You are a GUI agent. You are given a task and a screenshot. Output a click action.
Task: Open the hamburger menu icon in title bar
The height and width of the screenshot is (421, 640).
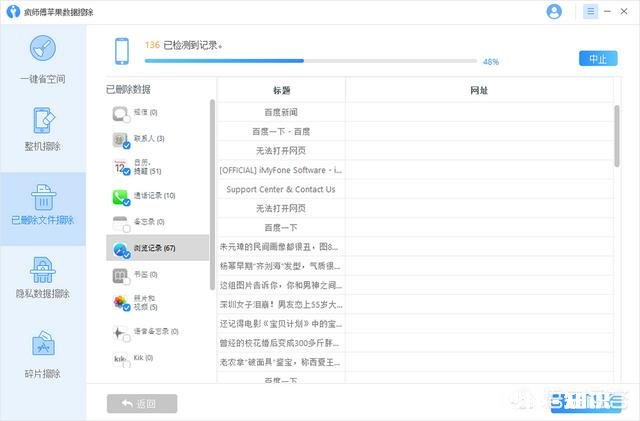coord(590,11)
